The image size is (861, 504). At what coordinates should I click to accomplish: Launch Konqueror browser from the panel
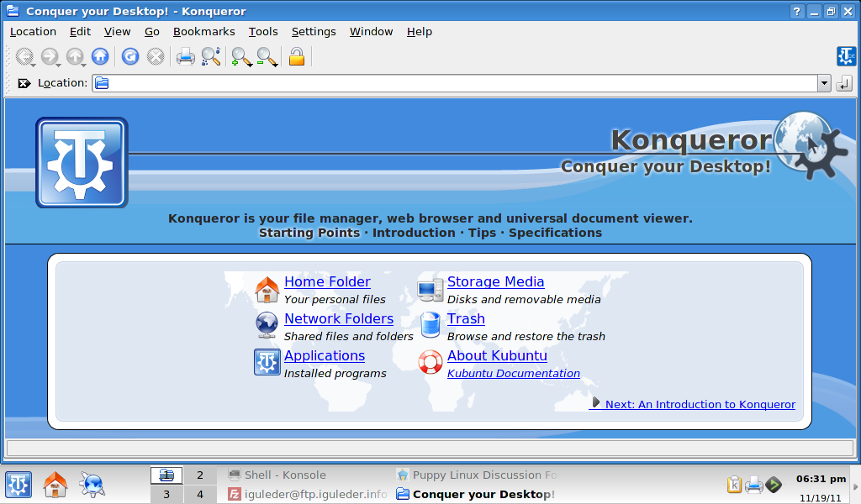pos(92,485)
